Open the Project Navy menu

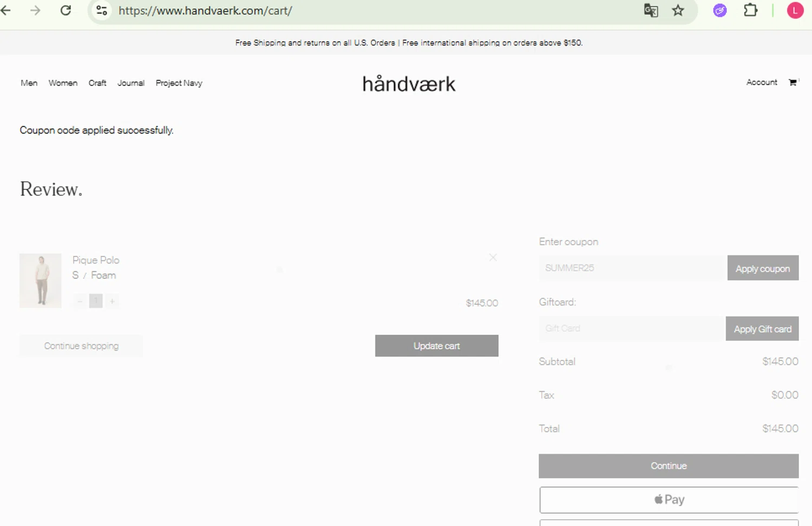point(179,83)
